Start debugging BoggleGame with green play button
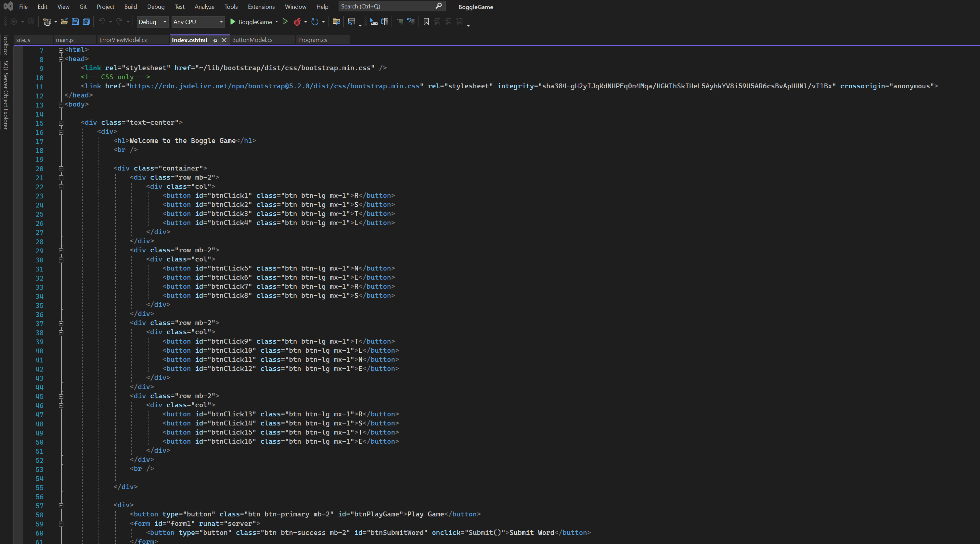The width and height of the screenshot is (980, 544). (x=232, y=22)
